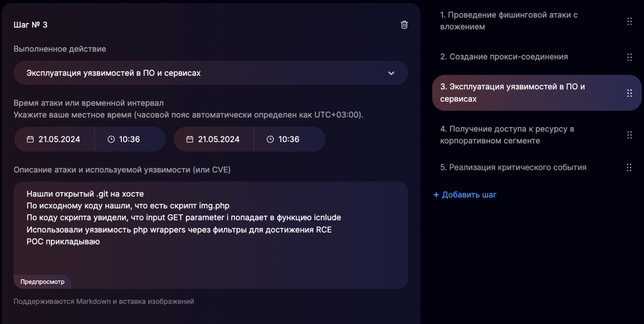Click clock icon in the start time field
The image size is (644, 324).
pos(111,139)
